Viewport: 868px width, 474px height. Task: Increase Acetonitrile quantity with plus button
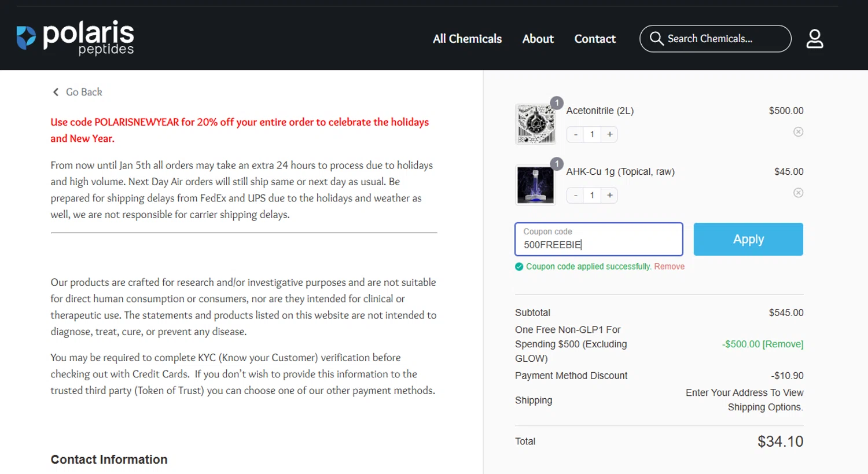(x=609, y=134)
